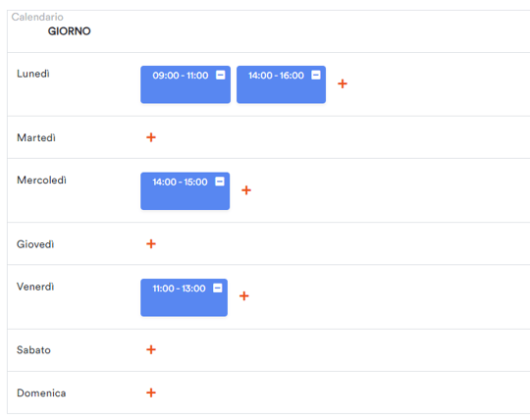Open the 11:00 - 13:00 Friday time block
Viewport: 530px width, 420px height.
185,297
